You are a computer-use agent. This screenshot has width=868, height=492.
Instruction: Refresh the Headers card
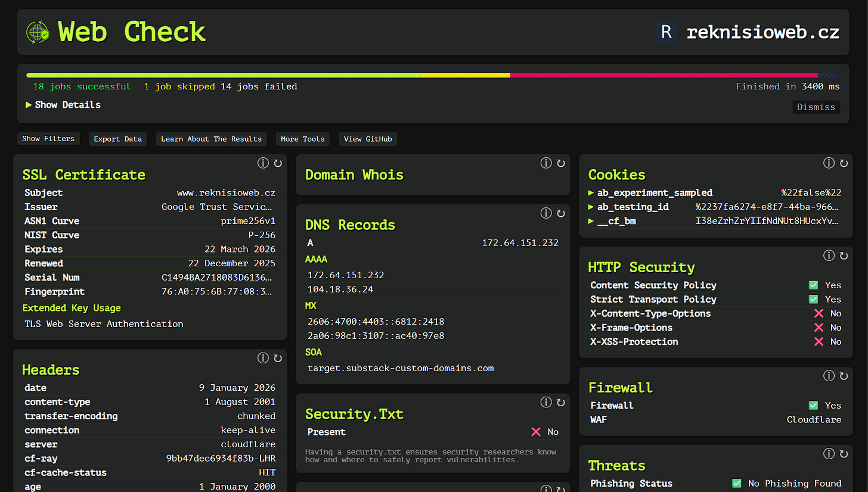click(x=277, y=358)
